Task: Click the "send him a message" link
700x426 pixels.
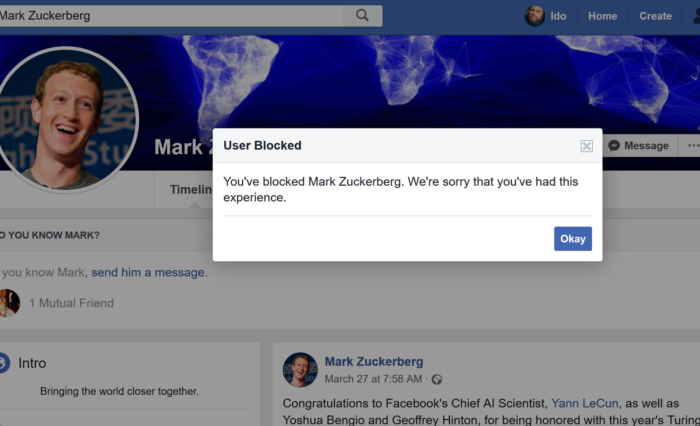Action: click(x=148, y=272)
